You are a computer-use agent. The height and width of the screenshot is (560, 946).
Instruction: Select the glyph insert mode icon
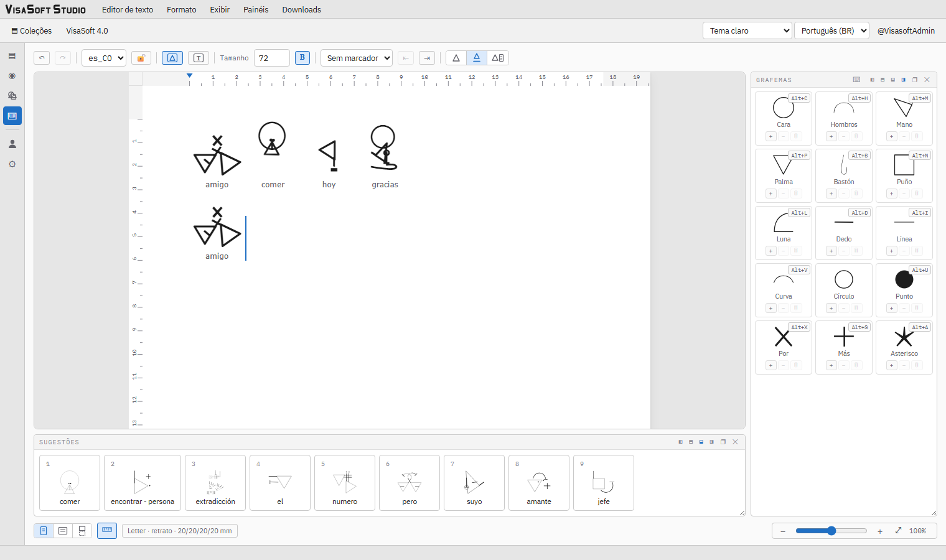pos(172,58)
